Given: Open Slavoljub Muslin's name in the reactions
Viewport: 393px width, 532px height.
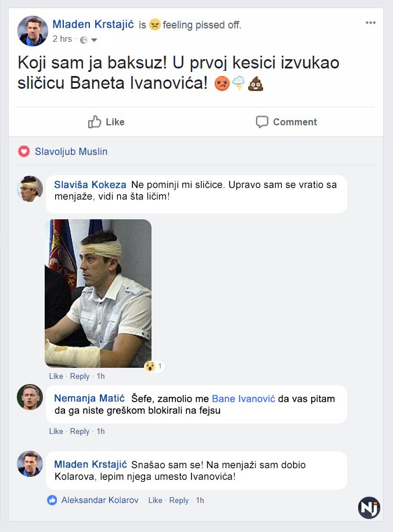Looking at the screenshot, I should point(71,151).
